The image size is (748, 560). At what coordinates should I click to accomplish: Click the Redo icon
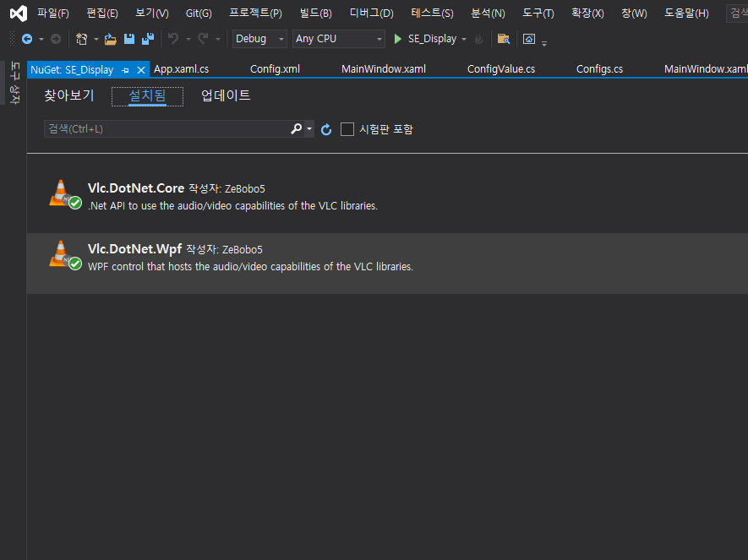click(203, 39)
